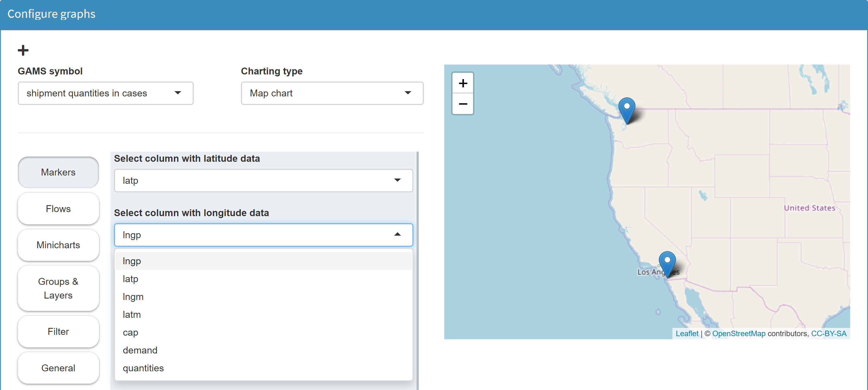Click the map zoom in button
Viewport: 868px width, 390px height.
click(x=463, y=83)
